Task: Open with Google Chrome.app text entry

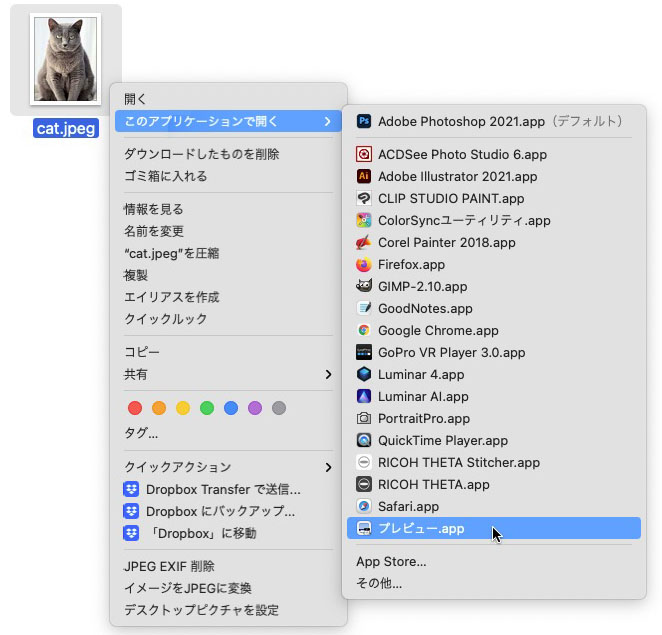Action: 438,331
